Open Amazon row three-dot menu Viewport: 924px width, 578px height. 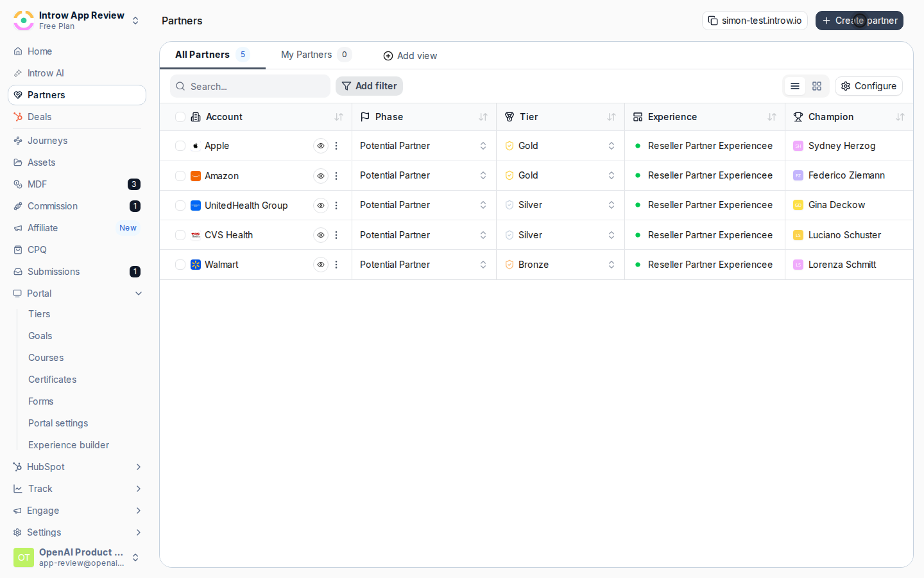click(336, 176)
